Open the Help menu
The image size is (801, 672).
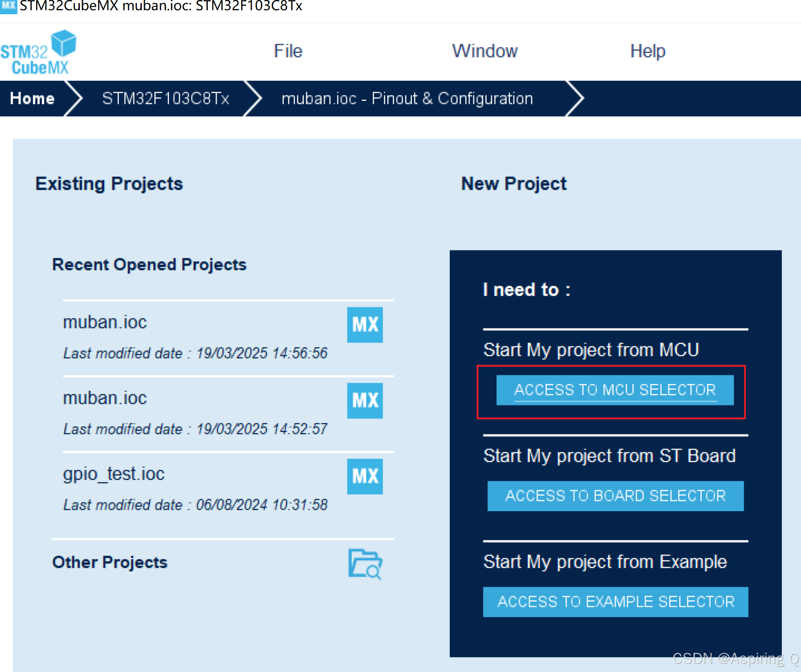tap(648, 51)
